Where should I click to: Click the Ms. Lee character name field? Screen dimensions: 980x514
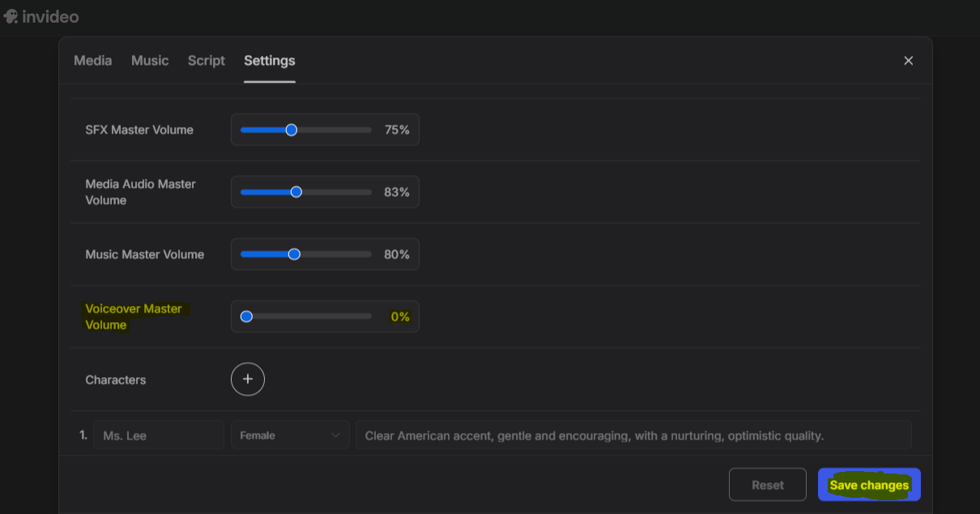click(159, 435)
